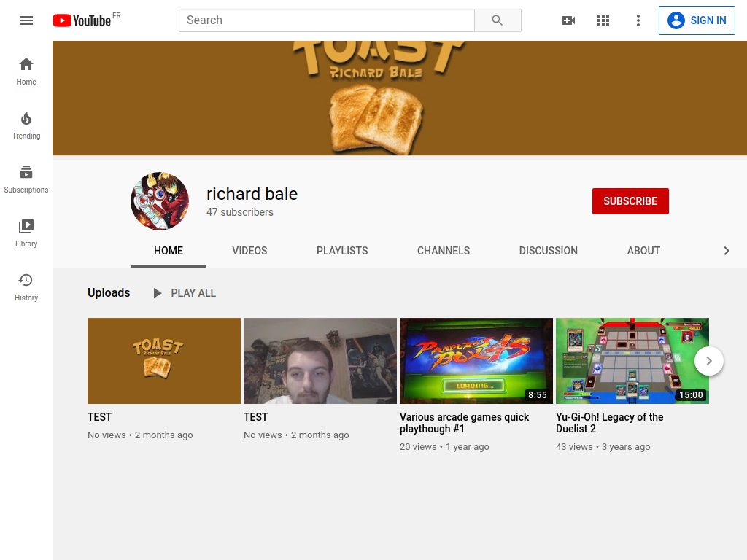This screenshot has height=560, width=747.
Task: Open the webcam TEST video thumbnail
Action: (320, 361)
